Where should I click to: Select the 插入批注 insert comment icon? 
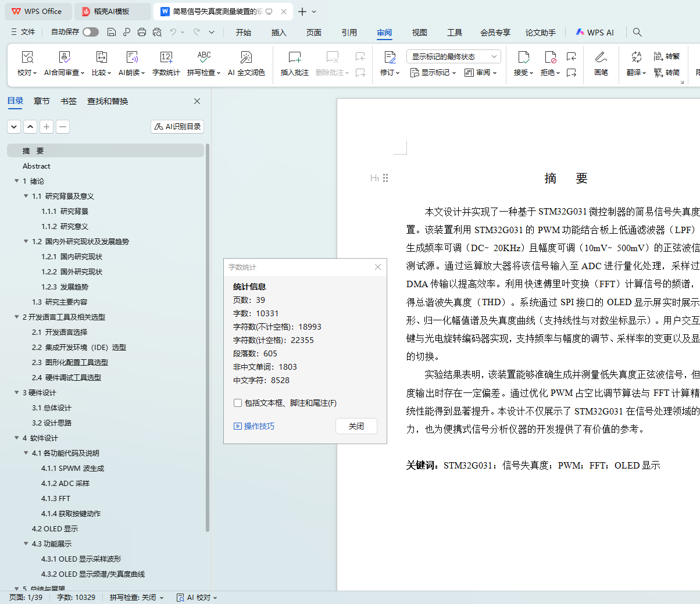tap(294, 58)
